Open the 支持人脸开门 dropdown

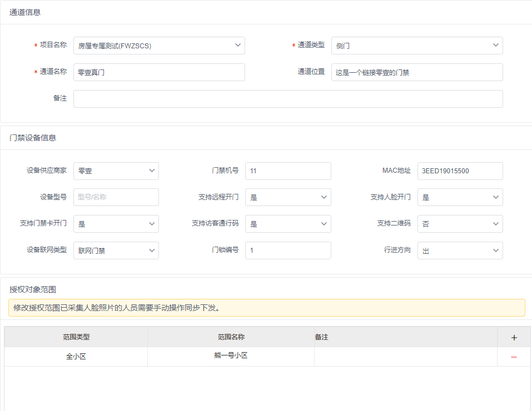460,197
